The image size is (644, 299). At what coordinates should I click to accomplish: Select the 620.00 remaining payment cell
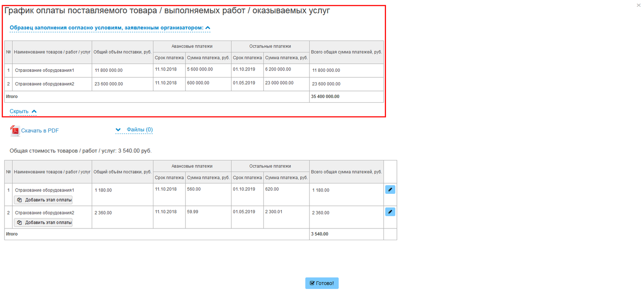point(272,189)
